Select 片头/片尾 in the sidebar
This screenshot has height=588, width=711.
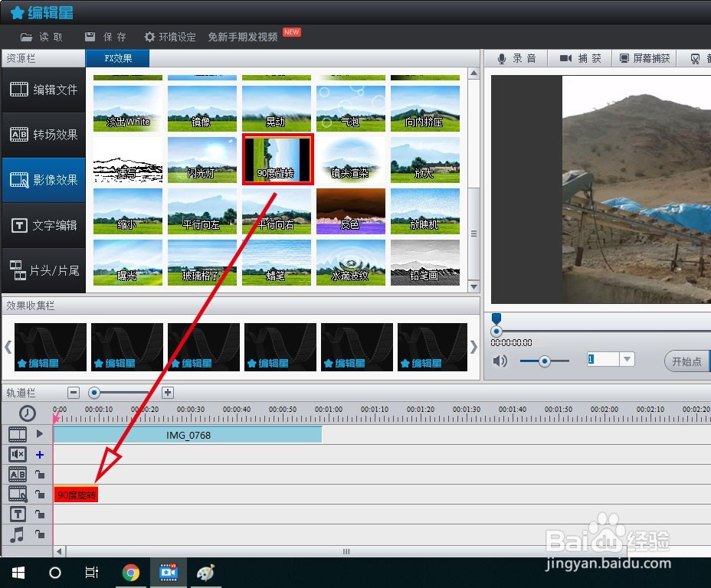(44, 270)
